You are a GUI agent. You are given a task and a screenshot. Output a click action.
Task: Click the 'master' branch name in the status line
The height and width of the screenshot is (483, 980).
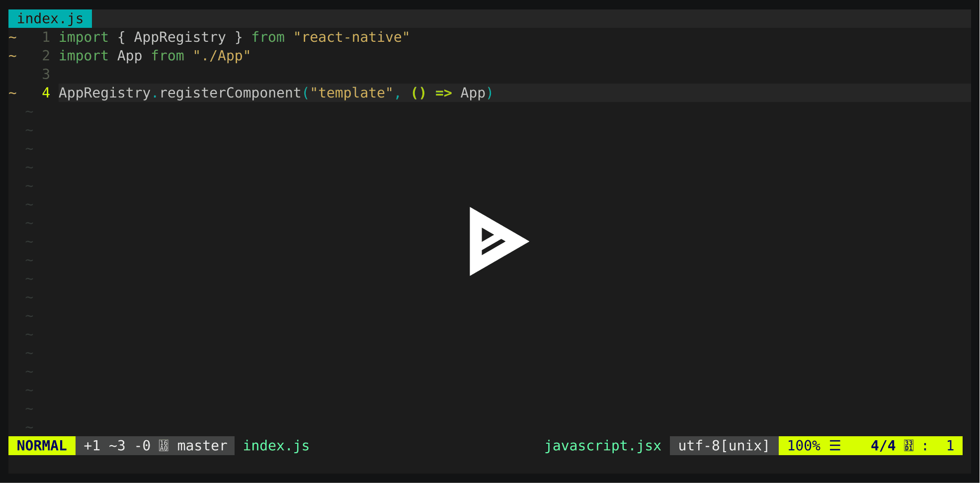202,446
